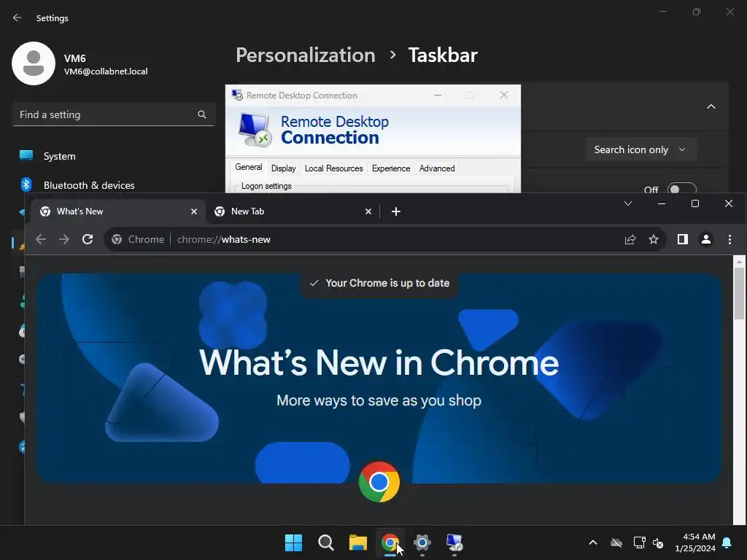747x560 pixels.
Task: Open the Search icon only dropdown
Action: coord(640,149)
